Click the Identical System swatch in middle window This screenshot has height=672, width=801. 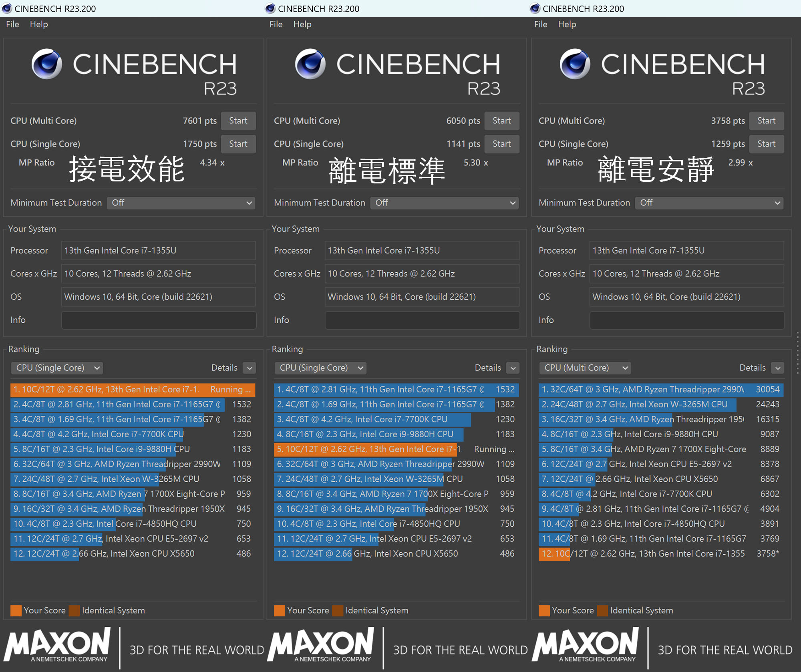click(x=338, y=611)
